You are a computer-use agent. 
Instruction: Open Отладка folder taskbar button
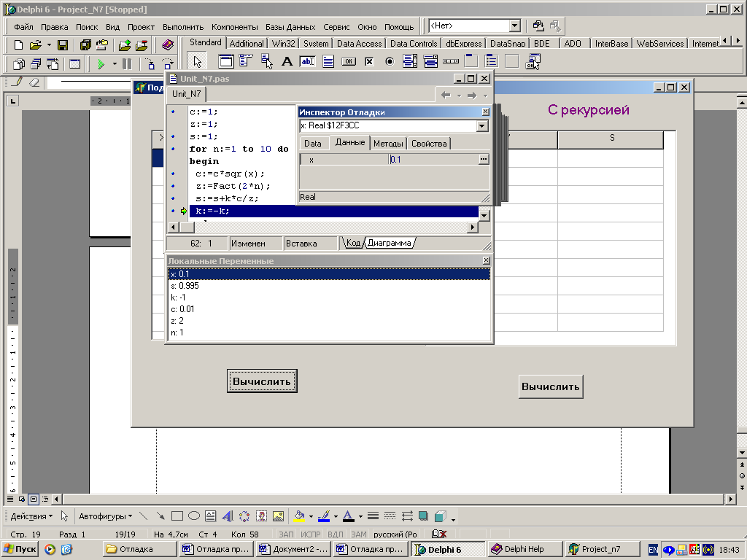click(x=140, y=549)
